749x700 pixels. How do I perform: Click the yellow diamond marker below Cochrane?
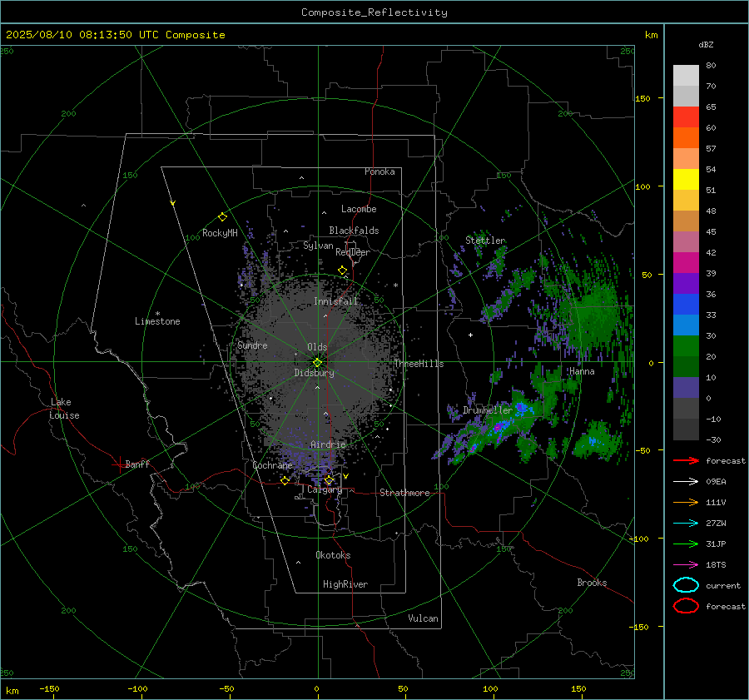285,480
